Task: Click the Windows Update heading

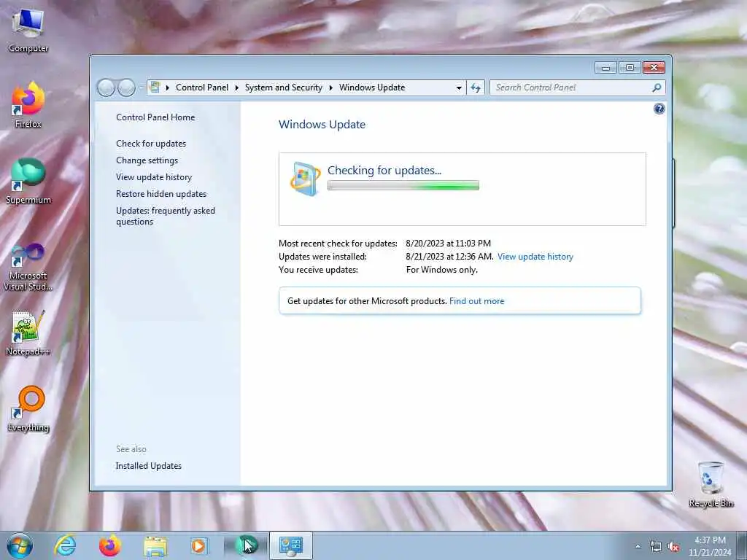Action: tap(322, 125)
